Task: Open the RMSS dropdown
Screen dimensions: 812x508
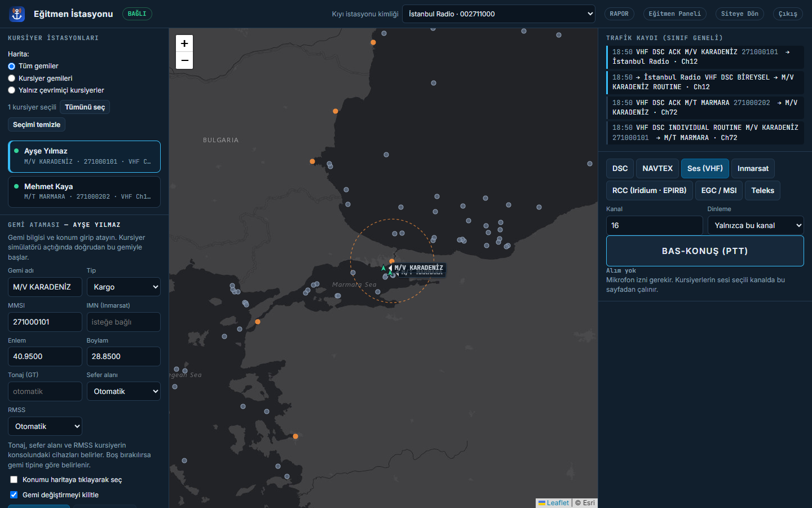Action: point(45,426)
